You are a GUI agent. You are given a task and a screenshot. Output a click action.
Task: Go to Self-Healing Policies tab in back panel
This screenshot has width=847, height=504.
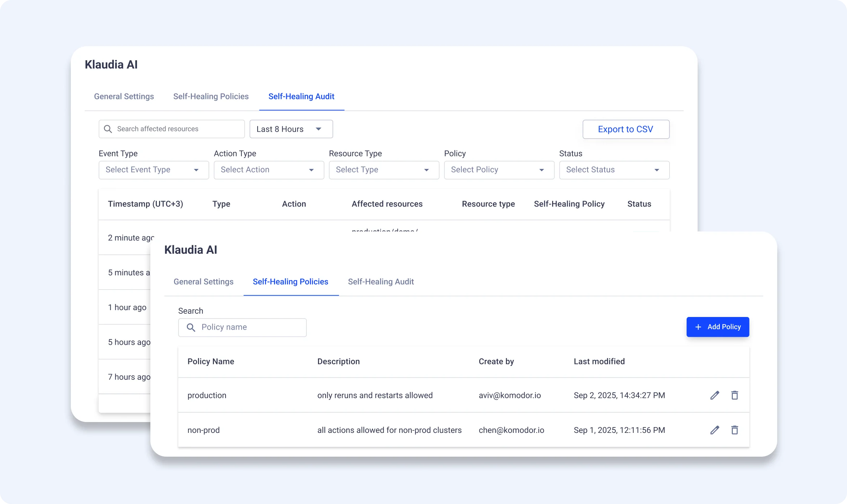(211, 97)
